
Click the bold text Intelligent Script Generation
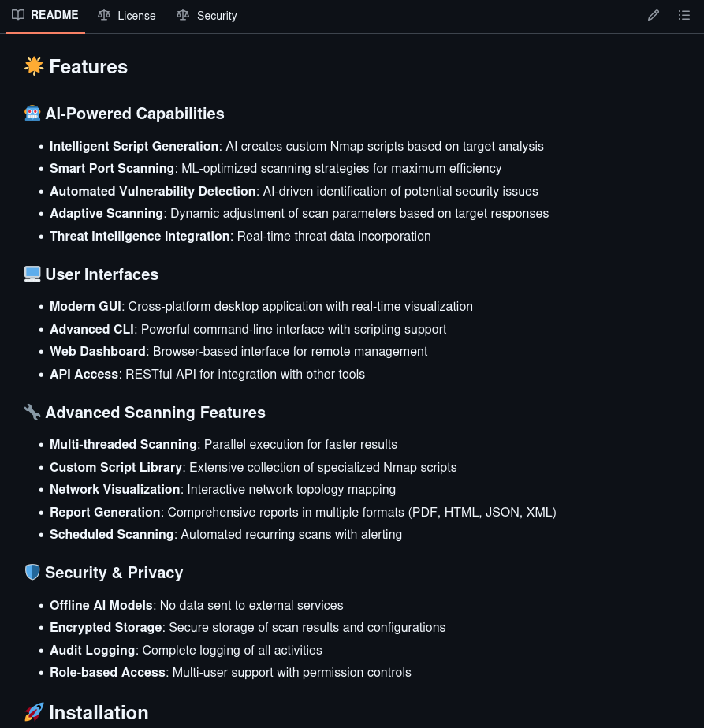point(134,147)
